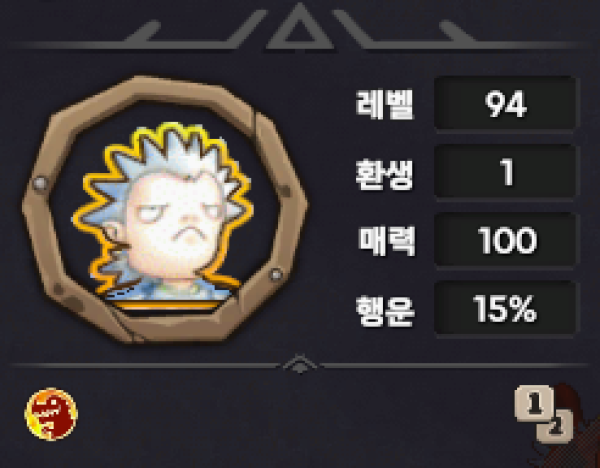Click the 매력 value 100 field
The width and height of the screenshot is (600, 468).
(505, 240)
